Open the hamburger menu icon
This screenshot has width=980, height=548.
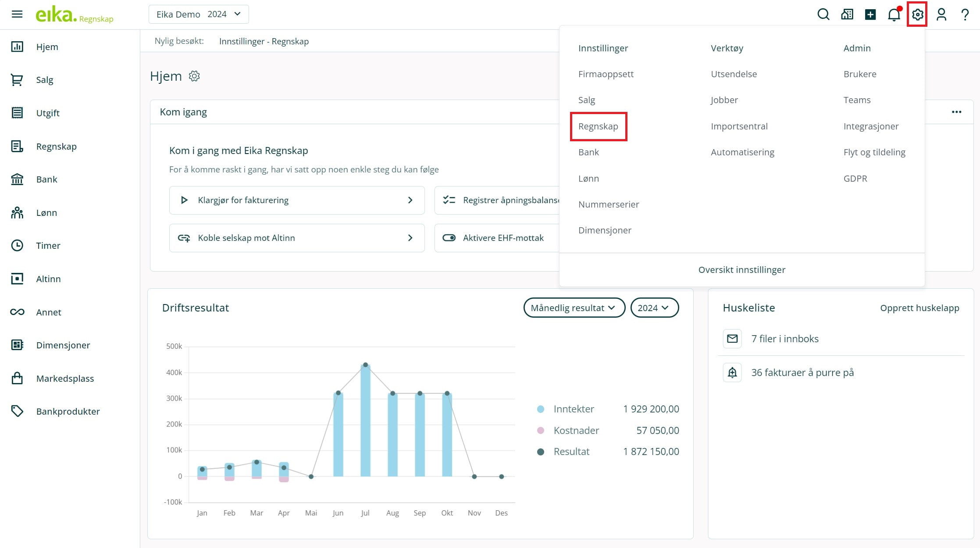point(17,14)
